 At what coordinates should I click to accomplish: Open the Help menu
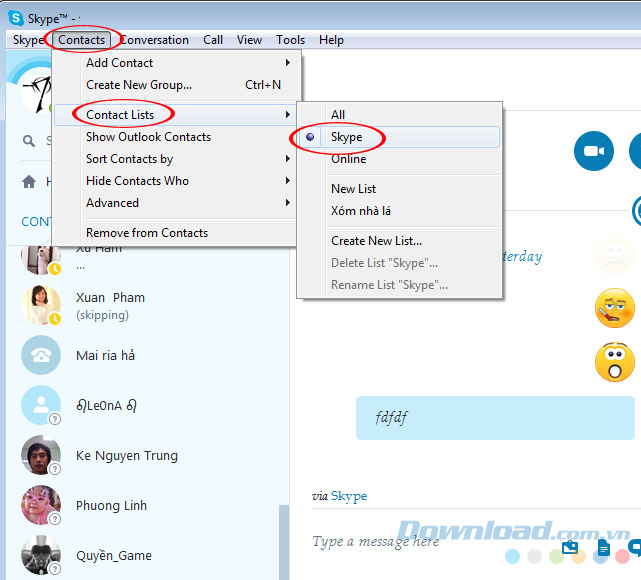[331, 40]
